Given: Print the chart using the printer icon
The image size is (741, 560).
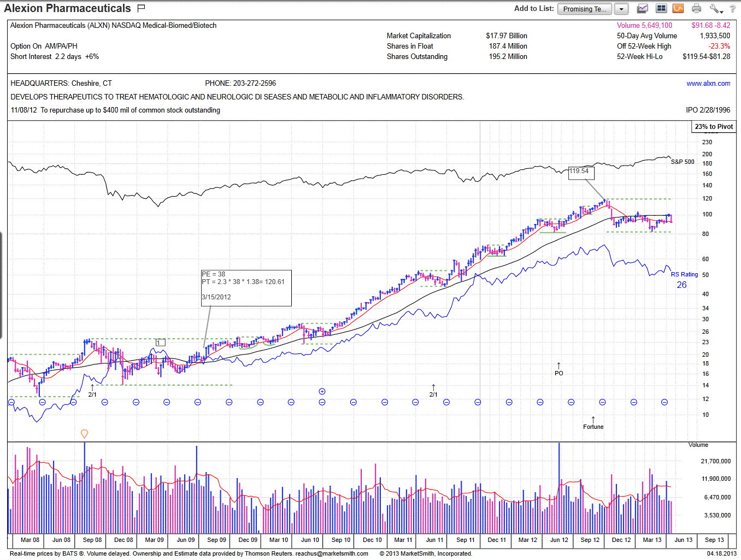Looking at the screenshot, I should [x=696, y=8].
